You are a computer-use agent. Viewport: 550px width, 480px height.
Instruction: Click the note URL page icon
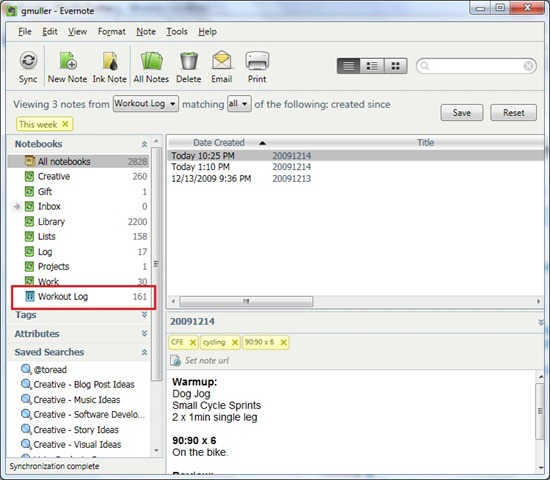pos(175,360)
